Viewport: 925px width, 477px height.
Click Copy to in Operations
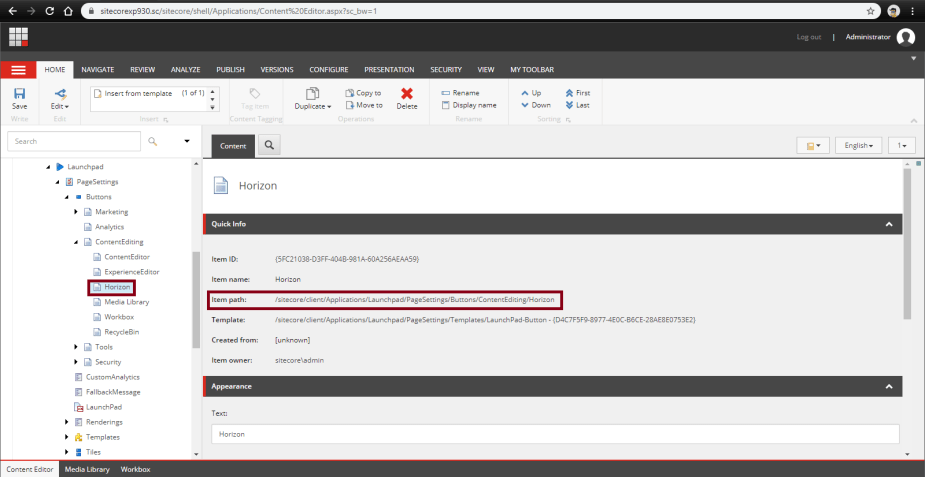click(x=363, y=93)
